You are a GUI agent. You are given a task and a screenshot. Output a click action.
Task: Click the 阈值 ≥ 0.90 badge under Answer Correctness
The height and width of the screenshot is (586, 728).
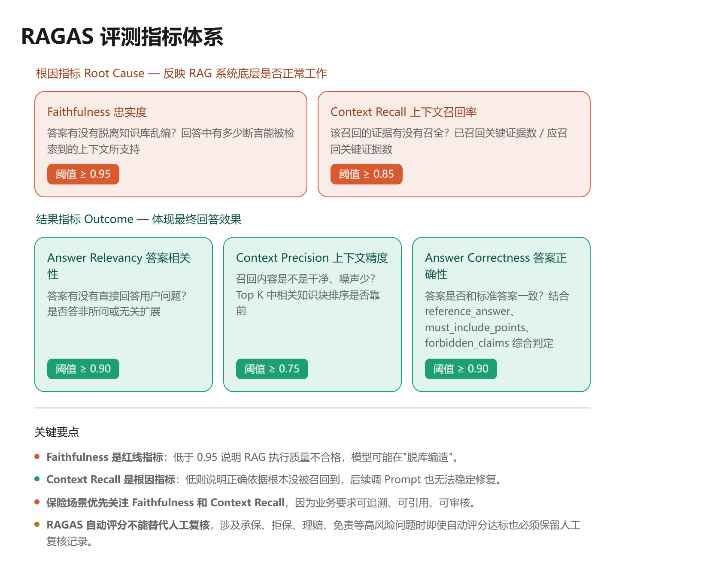[x=461, y=369]
